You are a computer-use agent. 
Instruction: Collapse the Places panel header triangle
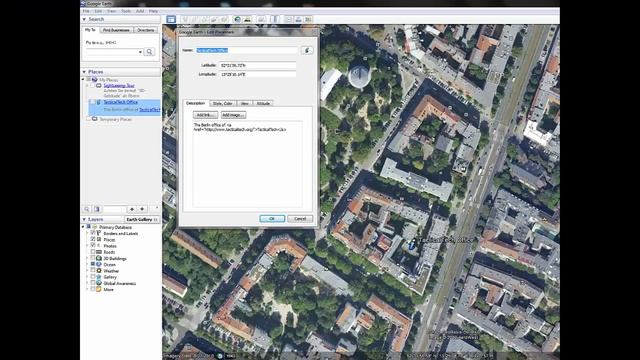[84, 72]
